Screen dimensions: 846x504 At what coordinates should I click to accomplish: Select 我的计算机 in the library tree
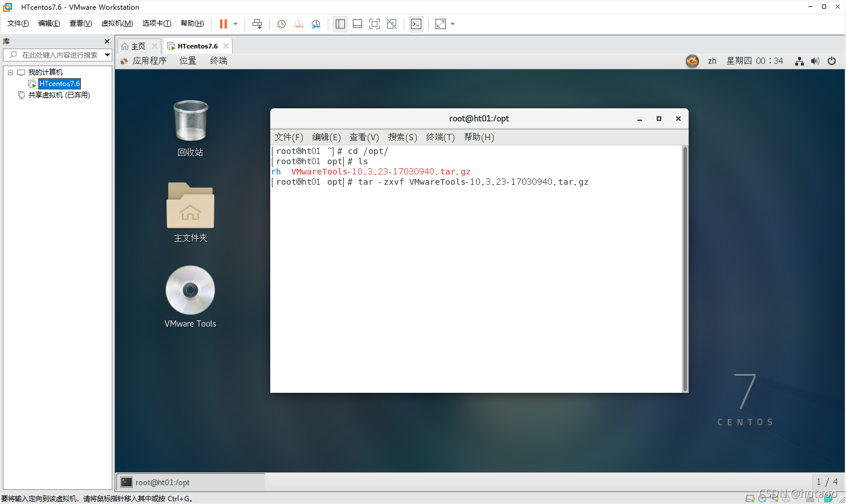(46, 72)
